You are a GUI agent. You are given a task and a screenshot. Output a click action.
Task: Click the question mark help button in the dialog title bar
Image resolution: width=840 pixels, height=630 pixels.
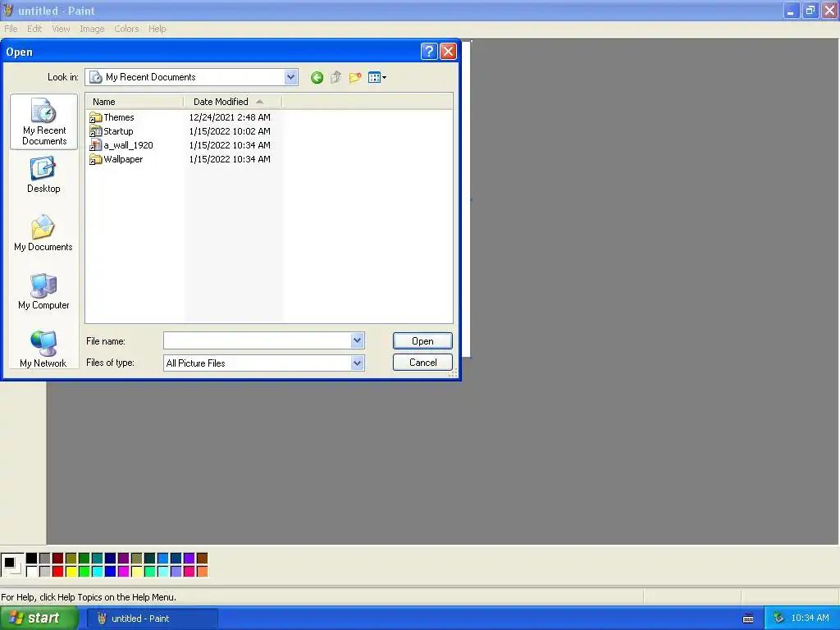point(429,52)
